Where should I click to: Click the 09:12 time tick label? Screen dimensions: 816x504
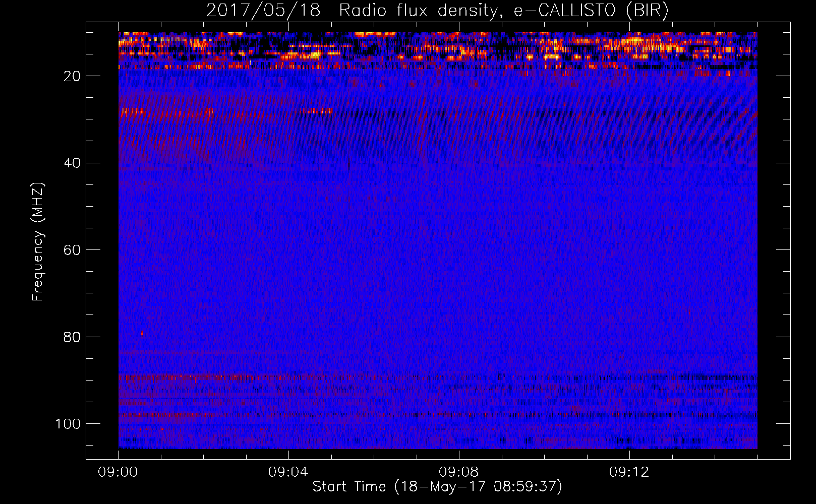click(x=629, y=472)
